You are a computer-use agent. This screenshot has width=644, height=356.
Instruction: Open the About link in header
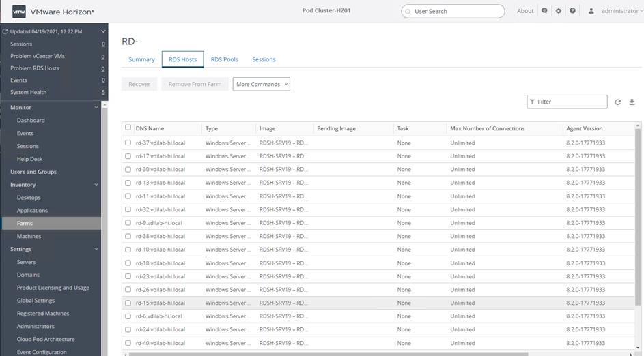pos(525,11)
